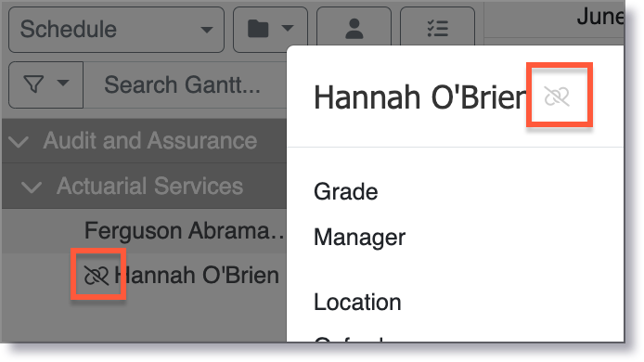Image resolution: width=644 pixels, height=362 pixels.
Task: Click Hannah O'Brien popup title
Action: click(419, 97)
